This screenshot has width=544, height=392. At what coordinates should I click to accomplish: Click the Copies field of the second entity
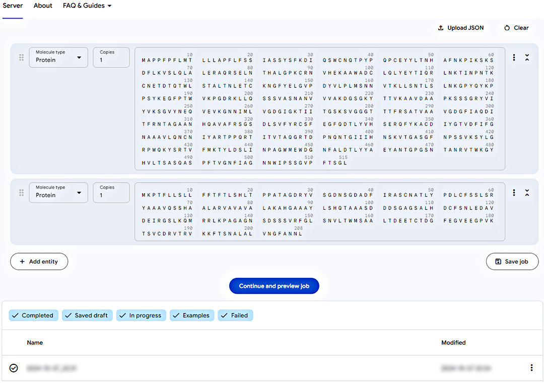click(x=111, y=193)
